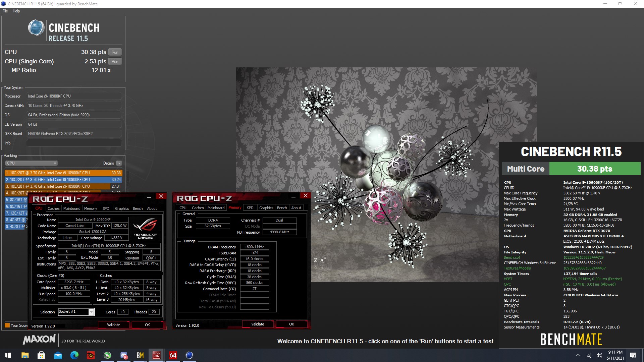This screenshot has width=644, height=362.
Task: Switch to Mainboard tab in CPU-tab CPU-Z window
Action: click(x=72, y=208)
